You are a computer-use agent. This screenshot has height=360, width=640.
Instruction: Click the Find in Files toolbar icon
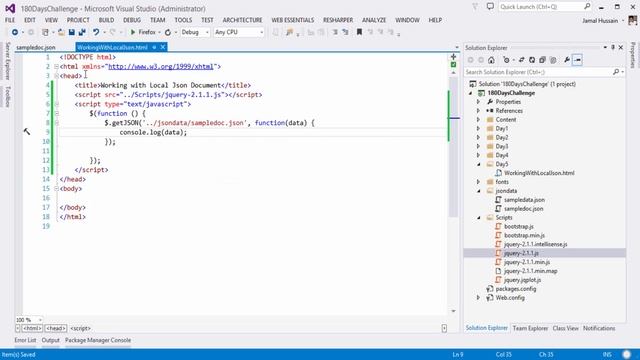(289, 32)
